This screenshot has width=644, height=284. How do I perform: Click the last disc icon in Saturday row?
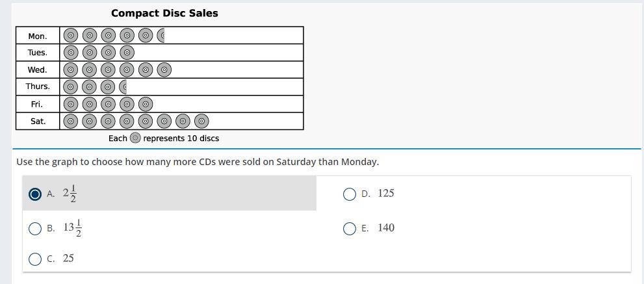coord(202,121)
